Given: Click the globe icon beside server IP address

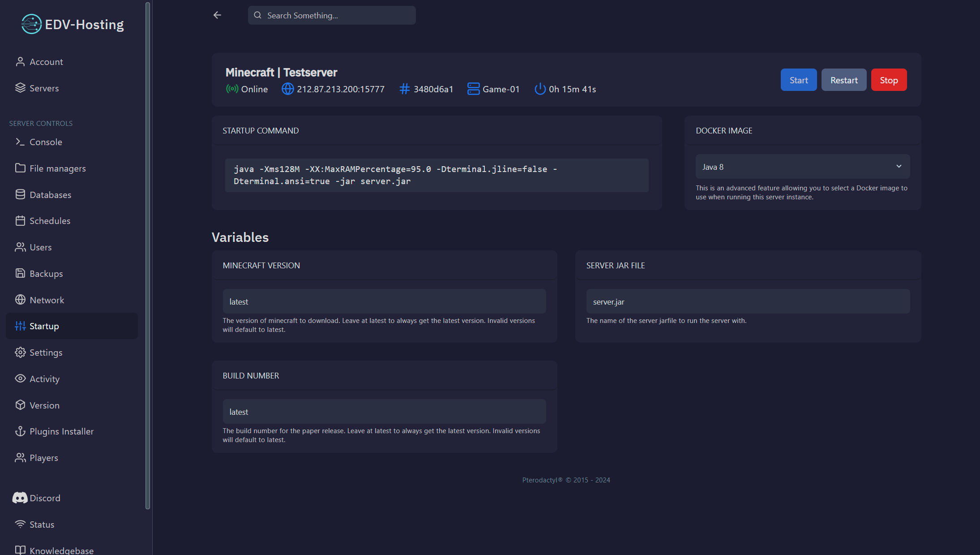Looking at the screenshot, I should pos(287,89).
